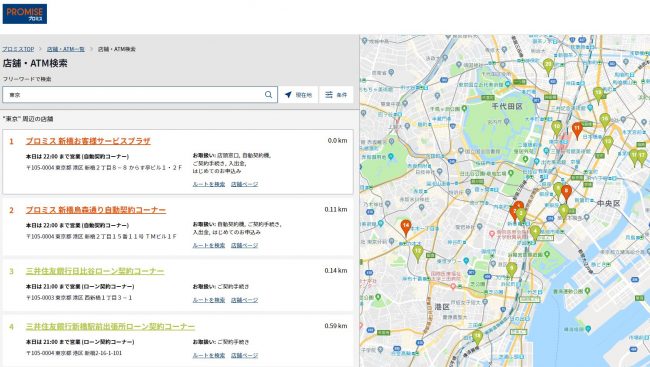This screenshot has height=367, width=650.
Task: Click the PROMISE logo
Action: pyautogui.click(x=25, y=14)
